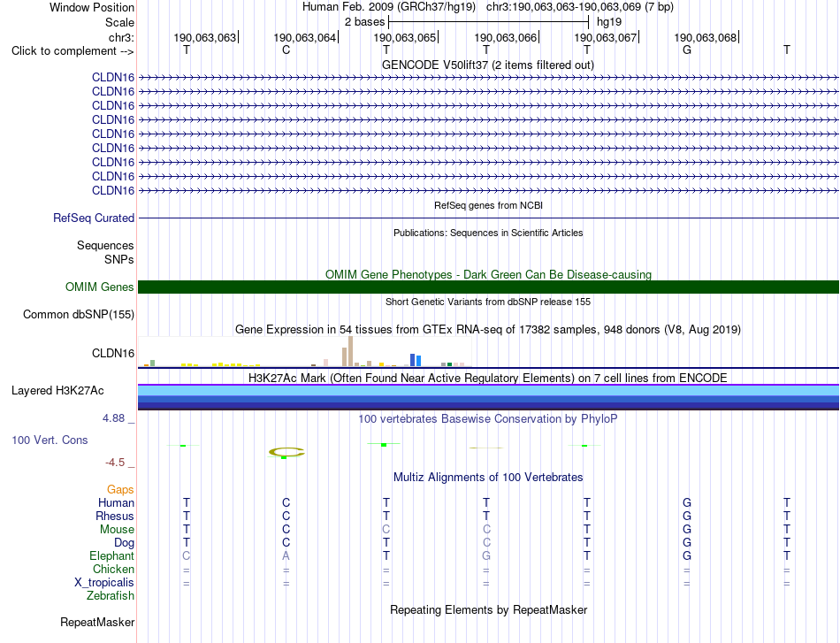Select the Dog species row label
The width and height of the screenshot is (840, 643).
tap(124, 543)
